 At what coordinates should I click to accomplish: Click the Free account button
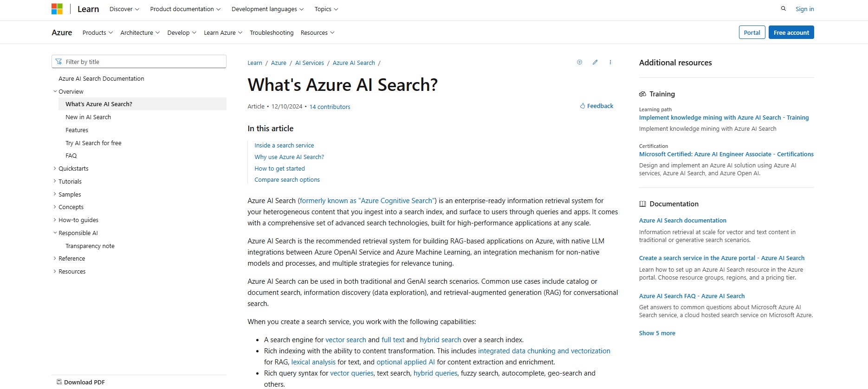791,32
